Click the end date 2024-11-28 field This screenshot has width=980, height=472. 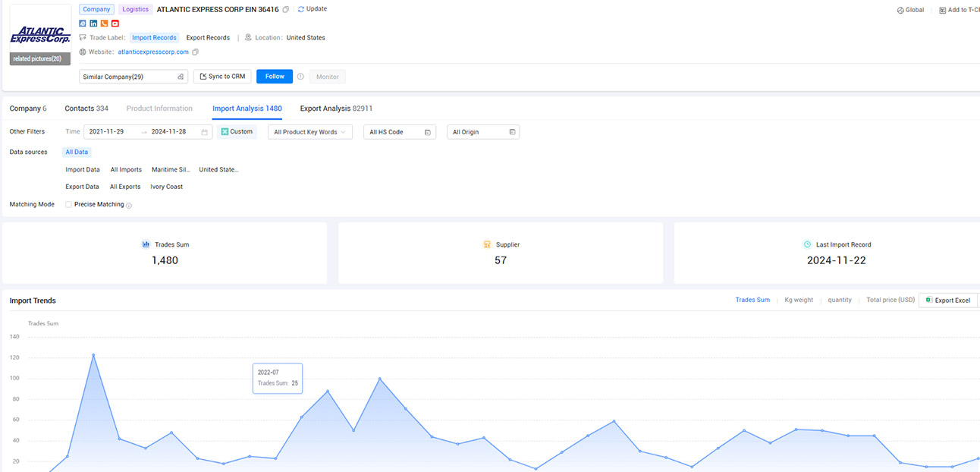[x=168, y=132]
